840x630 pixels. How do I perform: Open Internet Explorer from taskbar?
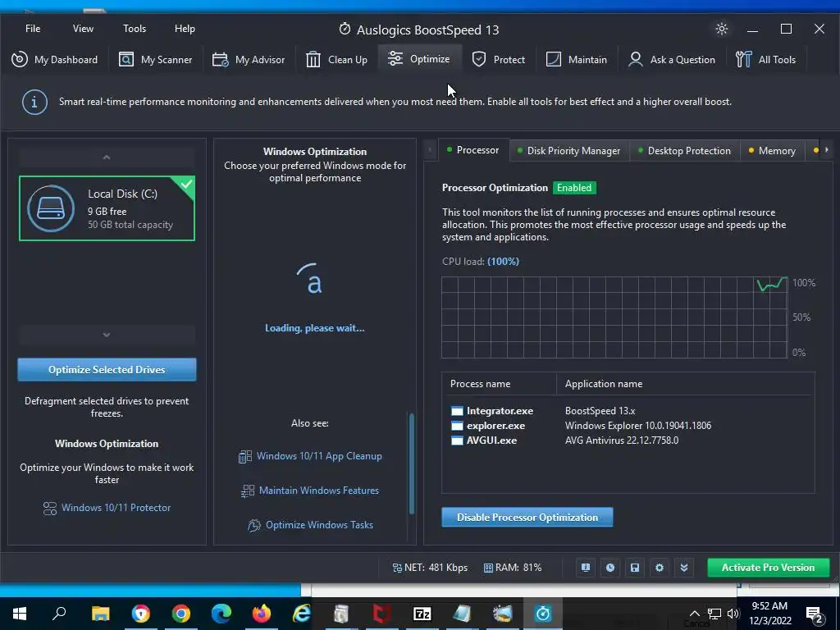click(x=302, y=614)
